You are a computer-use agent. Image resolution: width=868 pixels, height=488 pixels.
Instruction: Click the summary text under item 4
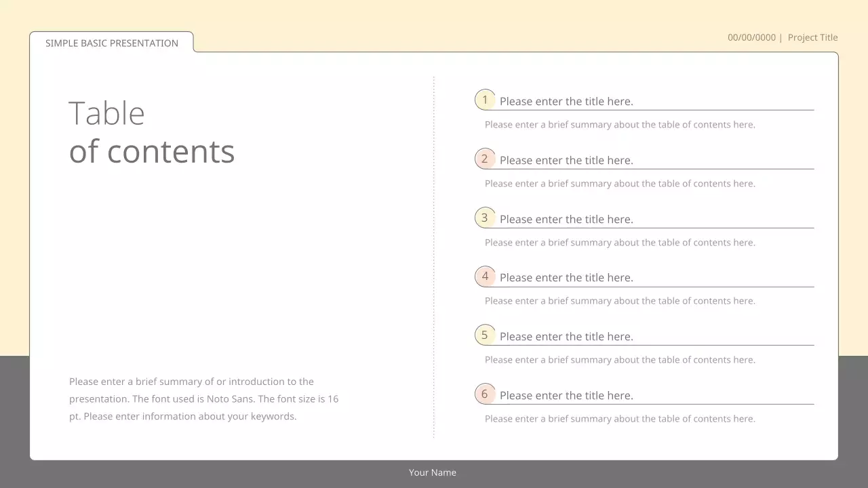point(619,300)
